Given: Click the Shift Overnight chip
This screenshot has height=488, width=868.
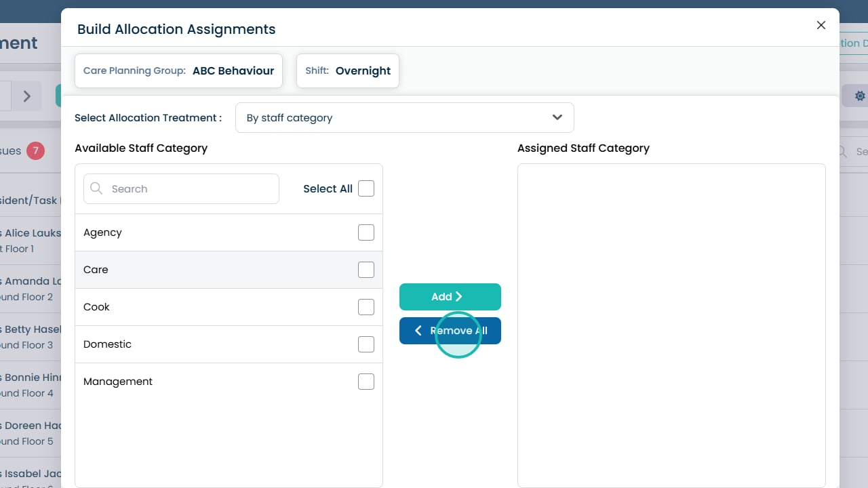Looking at the screenshot, I should [347, 70].
